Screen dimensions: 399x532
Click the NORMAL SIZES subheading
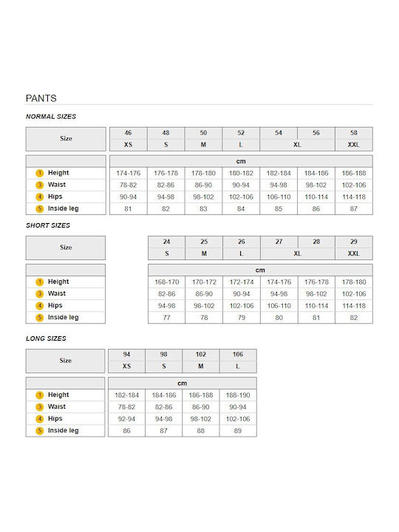point(51,117)
